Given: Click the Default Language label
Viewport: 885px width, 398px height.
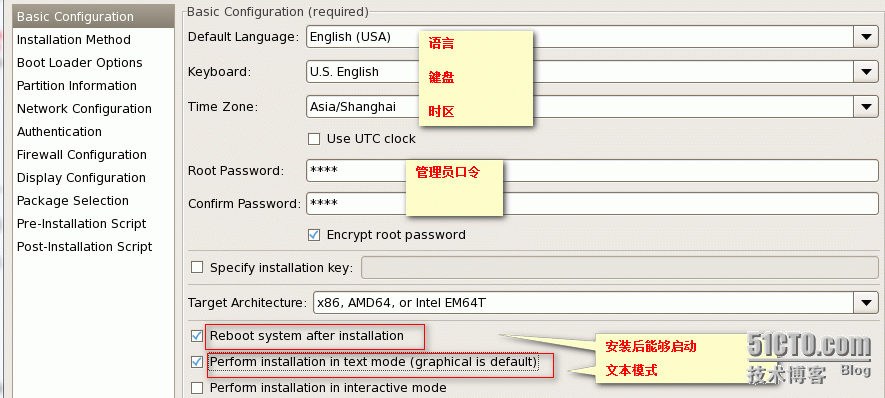Looking at the screenshot, I should point(243,37).
